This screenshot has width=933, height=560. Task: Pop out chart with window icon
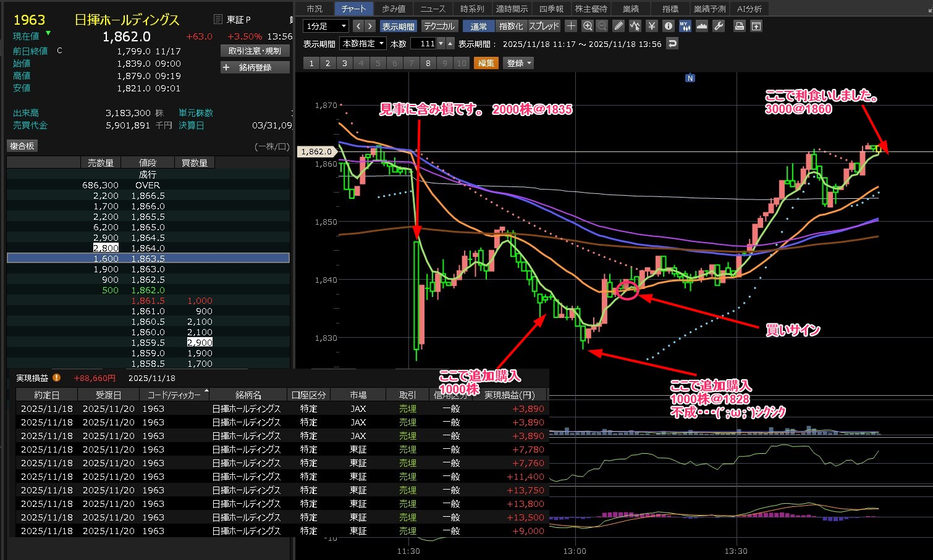pos(756,26)
